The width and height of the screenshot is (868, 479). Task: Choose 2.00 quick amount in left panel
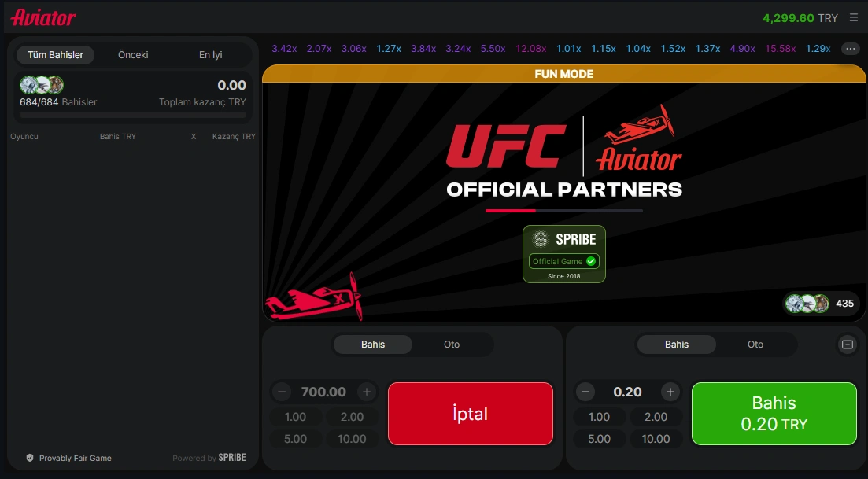[352, 417]
